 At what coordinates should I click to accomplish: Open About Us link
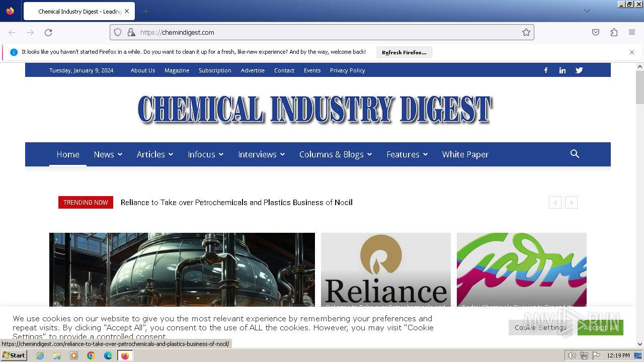pos(143,70)
